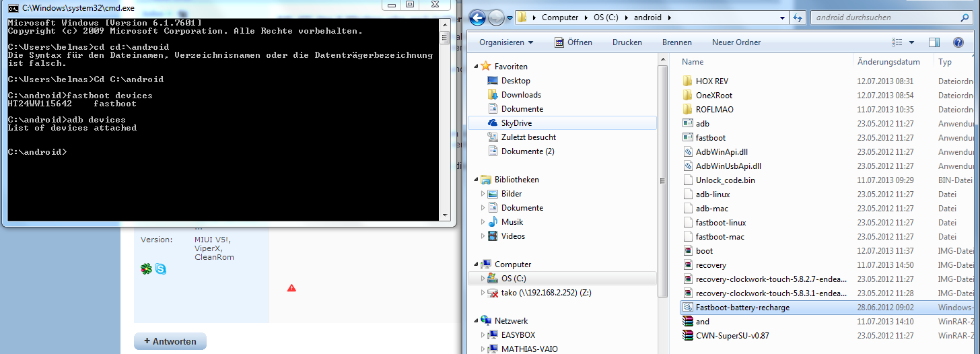Select the recovery-clockwork-touch-5.8.2.7 file icon
Screen dimensions: 980x354
(688, 279)
